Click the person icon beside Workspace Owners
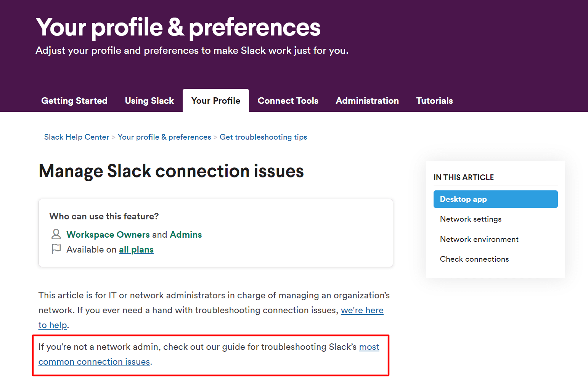 [x=56, y=234]
